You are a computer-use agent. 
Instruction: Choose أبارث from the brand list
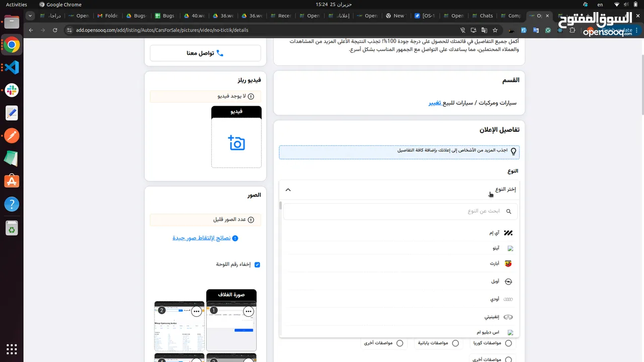point(400,263)
